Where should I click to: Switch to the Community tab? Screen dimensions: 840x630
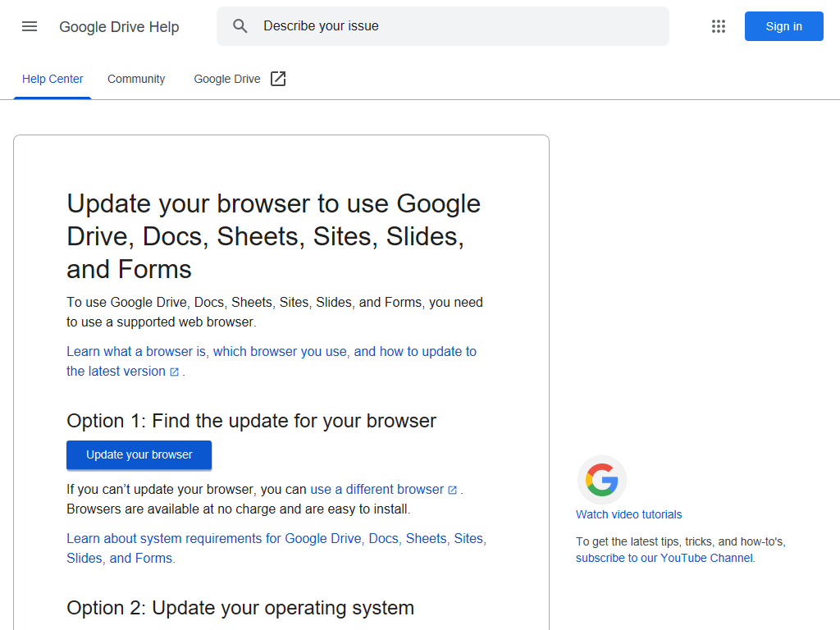tap(136, 79)
